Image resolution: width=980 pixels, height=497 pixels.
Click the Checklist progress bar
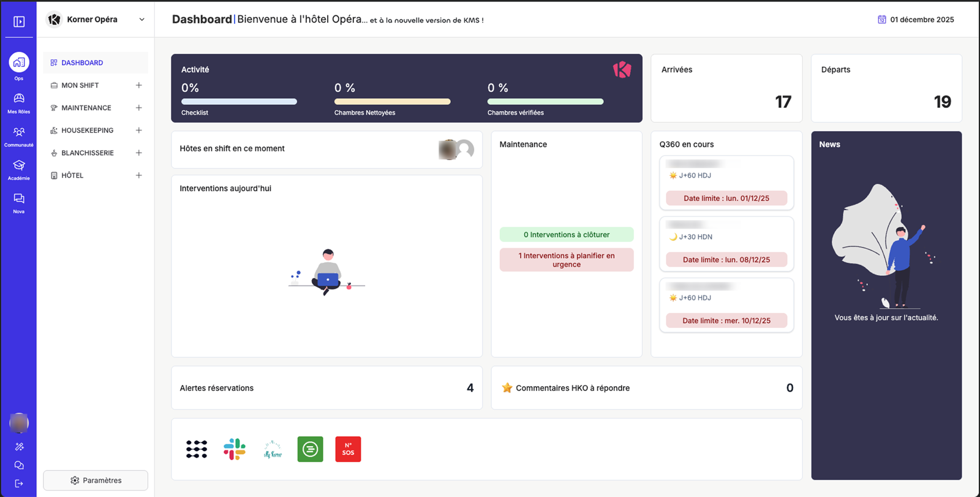coord(239,102)
